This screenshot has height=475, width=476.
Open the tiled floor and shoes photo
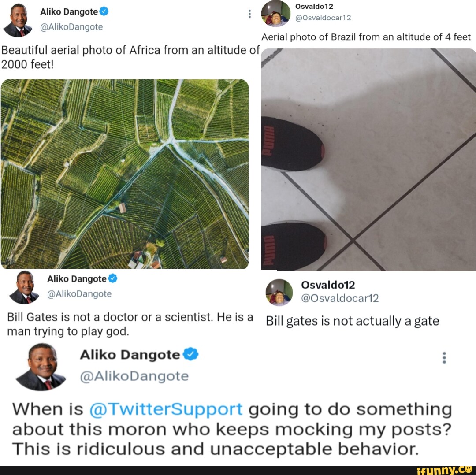(368, 160)
